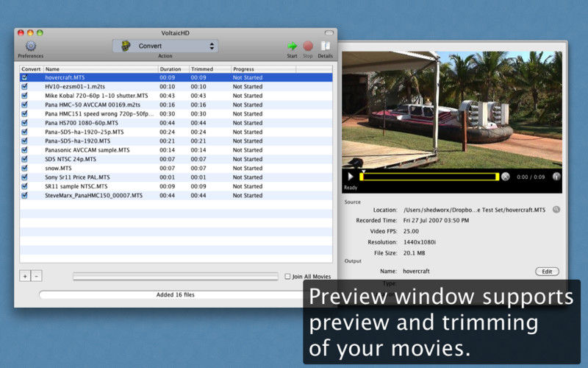The image size is (588, 368).
Task: Uncheck convert box for snow.MTS
Action: (x=24, y=169)
